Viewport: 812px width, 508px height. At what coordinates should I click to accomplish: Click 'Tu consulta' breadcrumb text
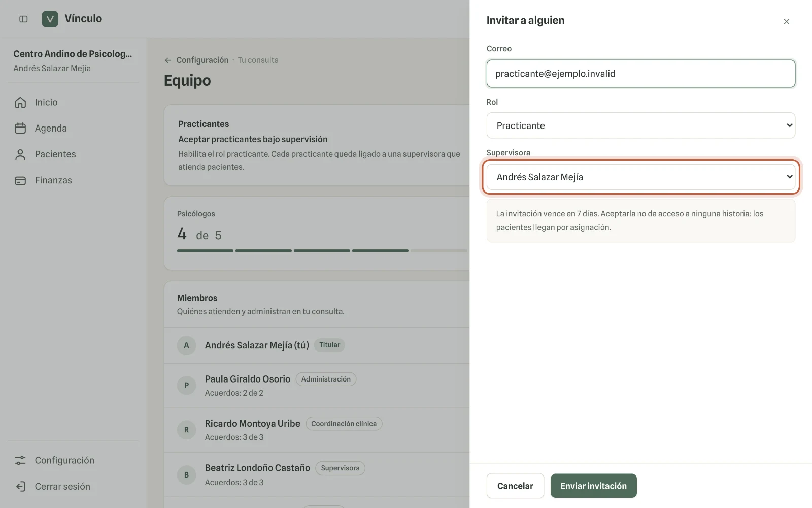(x=258, y=60)
